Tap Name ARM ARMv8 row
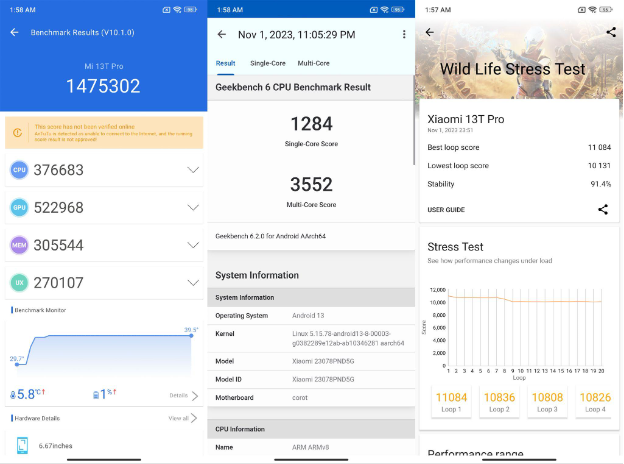The height and width of the screenshot is (464, 624). coord(311,447)
